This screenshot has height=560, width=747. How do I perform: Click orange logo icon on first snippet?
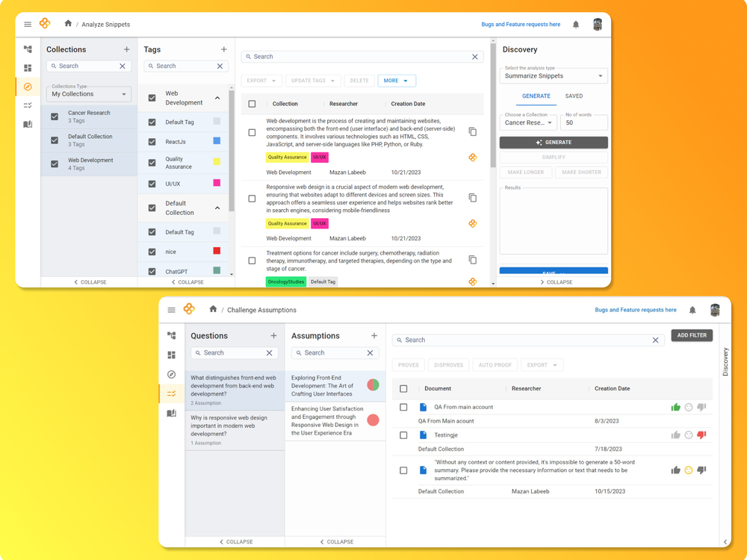[473, 157]
